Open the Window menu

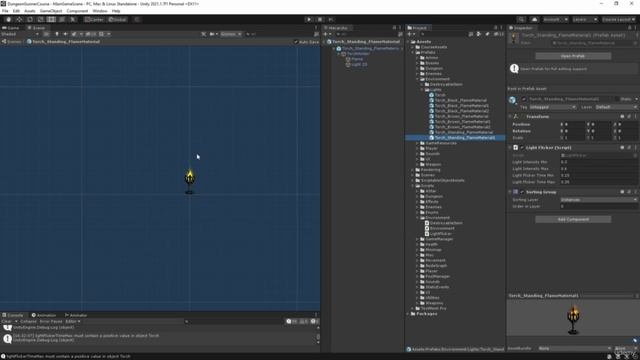[x=100, y=11]
